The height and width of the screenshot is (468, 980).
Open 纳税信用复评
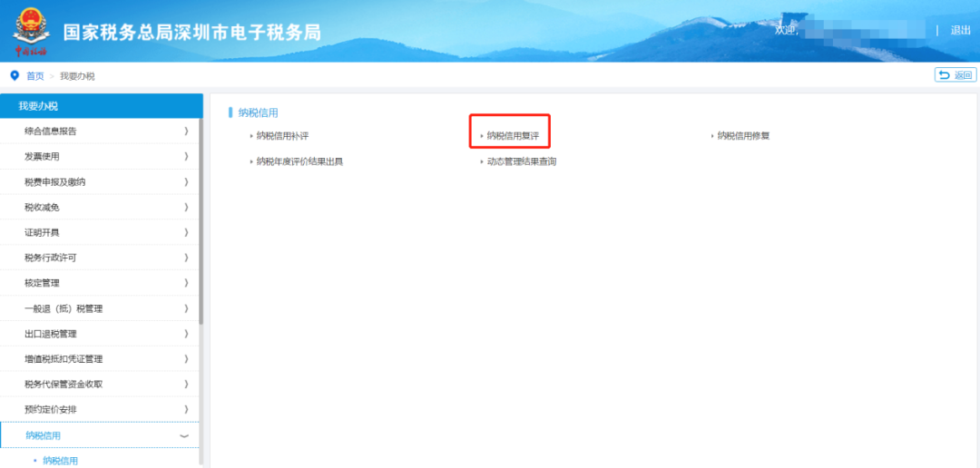click(513, 135)
